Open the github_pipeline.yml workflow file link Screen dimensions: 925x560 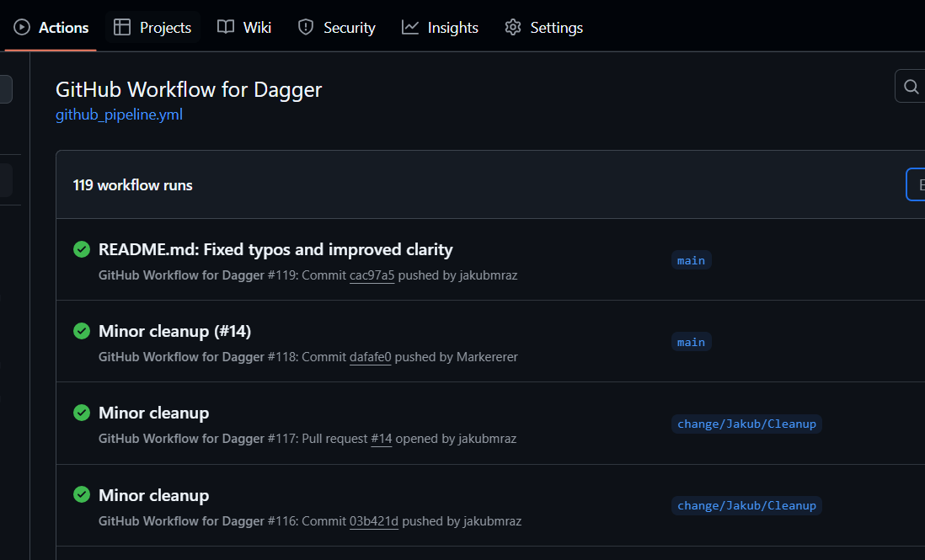pos(119,115)
